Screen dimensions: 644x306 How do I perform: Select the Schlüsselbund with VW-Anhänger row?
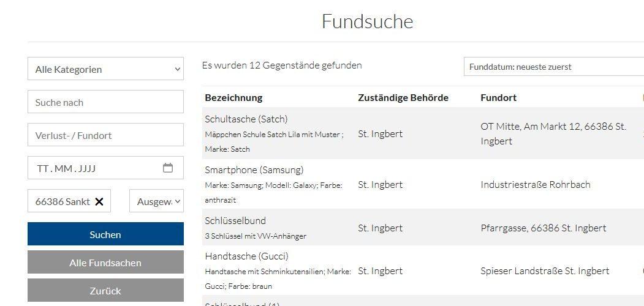[235, 221]
